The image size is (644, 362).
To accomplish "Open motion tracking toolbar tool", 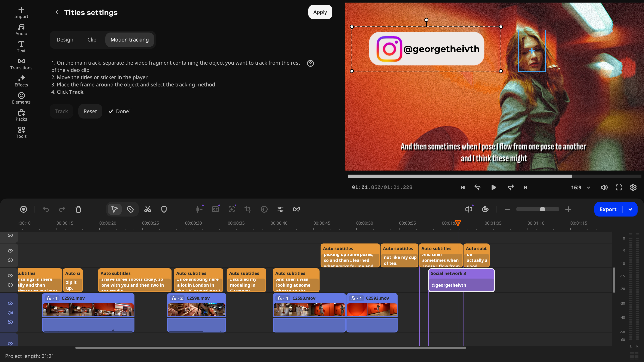I will tap(232, 209).
